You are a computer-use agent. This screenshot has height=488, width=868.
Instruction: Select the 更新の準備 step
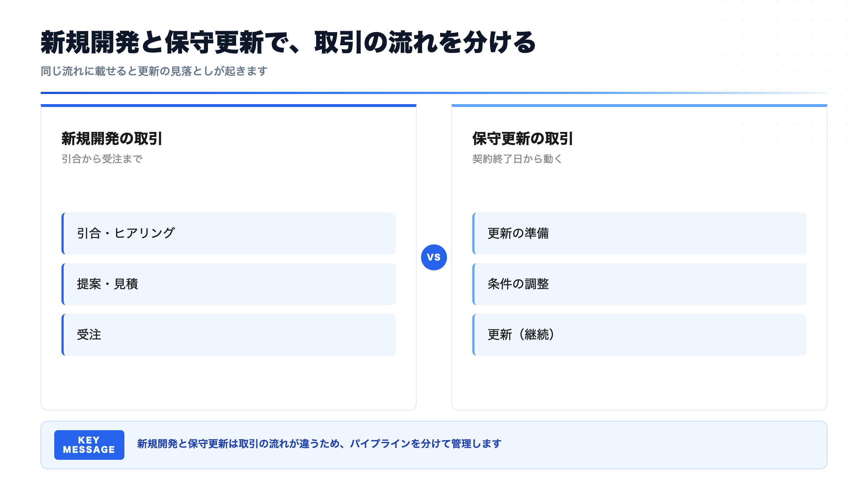point(639,234)
